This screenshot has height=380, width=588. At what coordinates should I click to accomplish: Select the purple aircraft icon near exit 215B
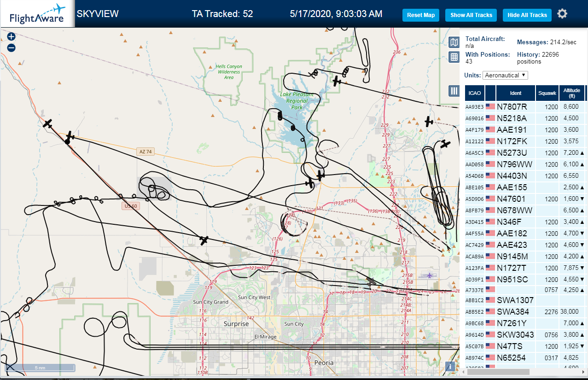[429, 275]
